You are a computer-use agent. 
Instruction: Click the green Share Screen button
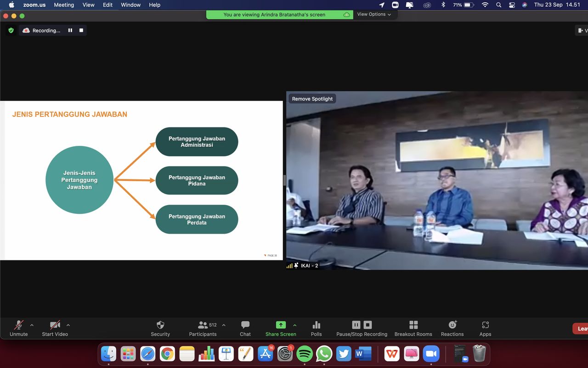click(x=281, y=328)
